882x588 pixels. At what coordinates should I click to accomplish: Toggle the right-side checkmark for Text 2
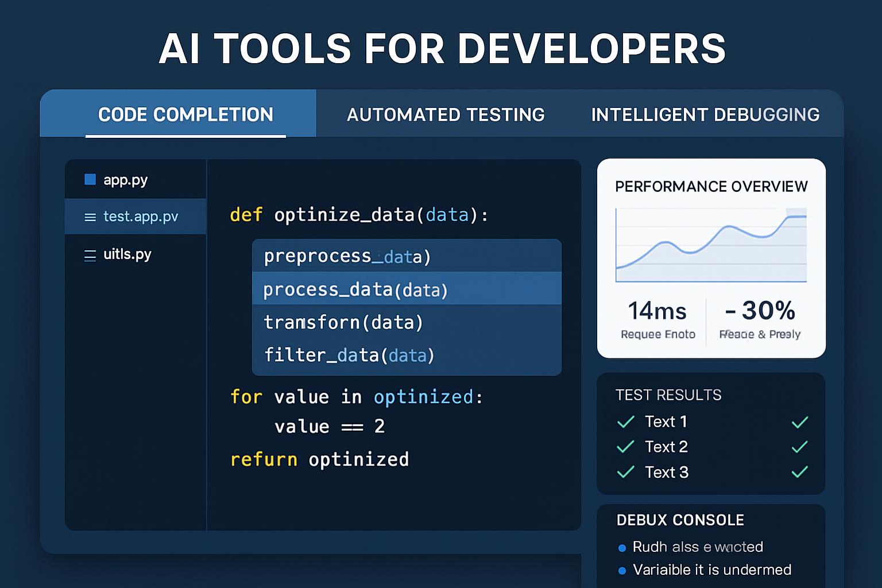799,447
